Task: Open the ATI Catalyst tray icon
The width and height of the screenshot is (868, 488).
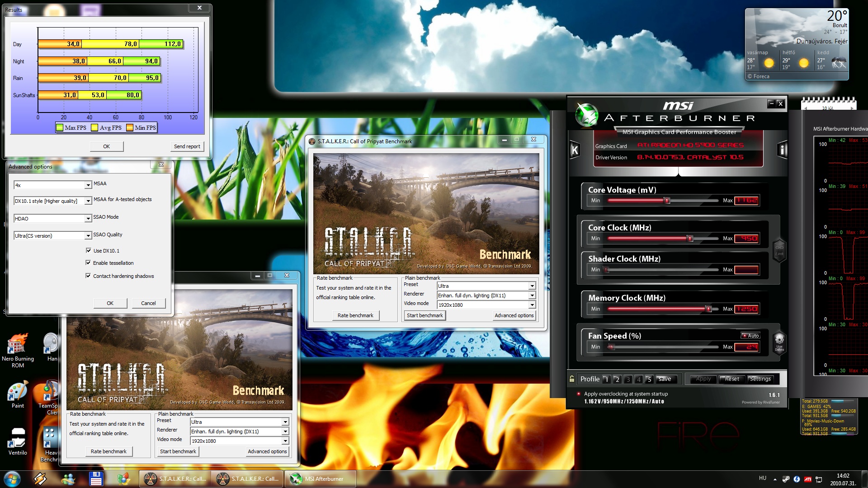Action: pos(807,479)
